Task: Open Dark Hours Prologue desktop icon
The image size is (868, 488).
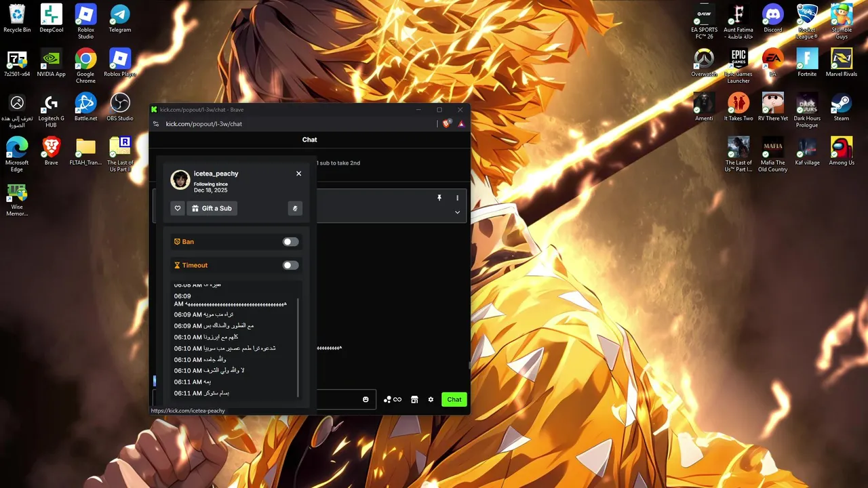Action: 807,110
